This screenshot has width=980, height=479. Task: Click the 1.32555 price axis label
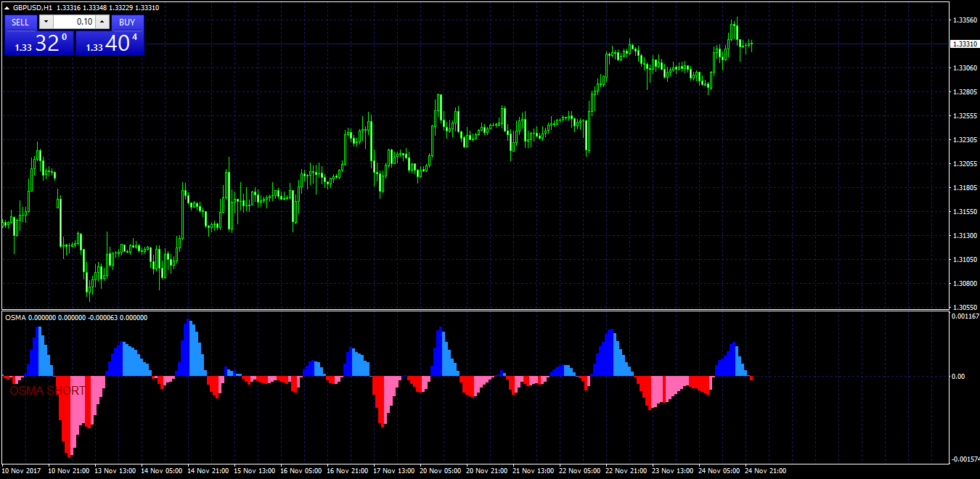click(x=963, y=116)
